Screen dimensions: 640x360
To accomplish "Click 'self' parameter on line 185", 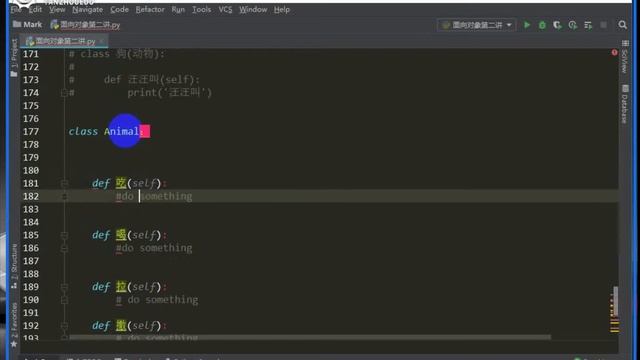I will click(x=144, y=235).
